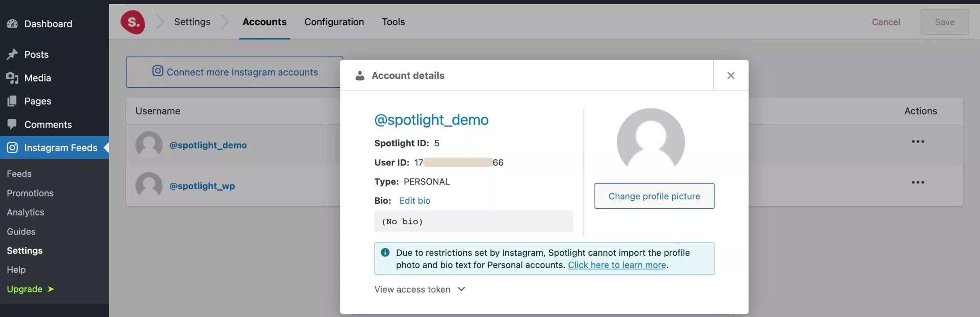The height and width of the screenshot is (317, 980).
Task: Click the (No bio) text box
Action: [474, 221]
